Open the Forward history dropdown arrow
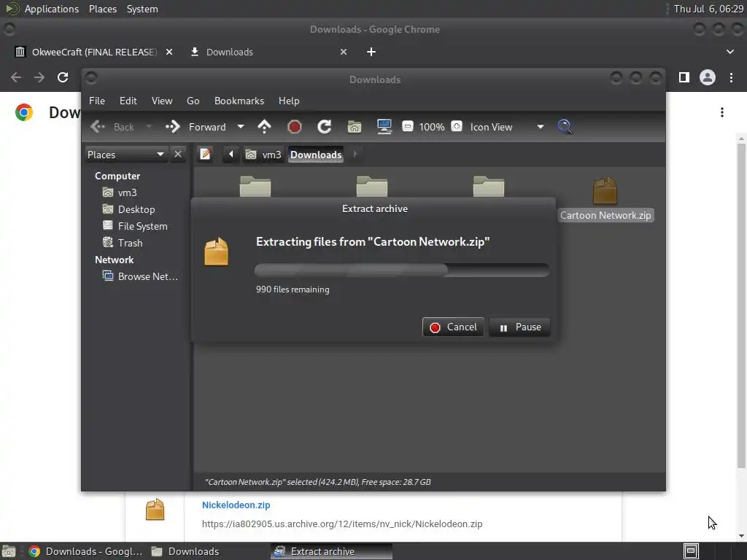 point(241,127)
